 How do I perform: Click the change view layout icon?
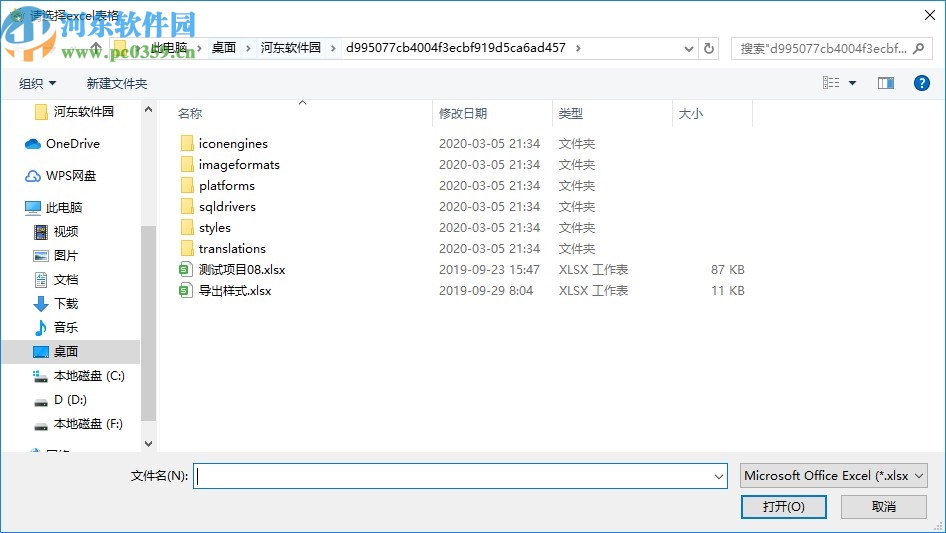tap(831, 83)
